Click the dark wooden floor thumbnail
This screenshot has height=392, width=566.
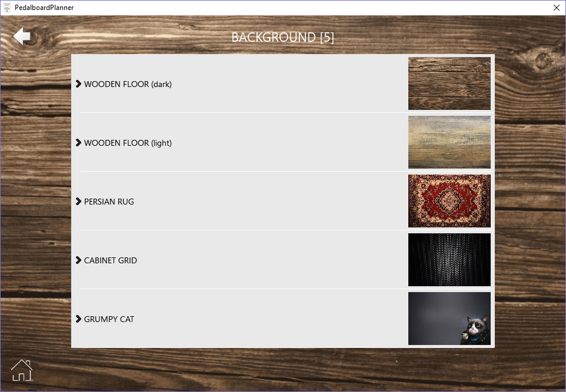450,83
